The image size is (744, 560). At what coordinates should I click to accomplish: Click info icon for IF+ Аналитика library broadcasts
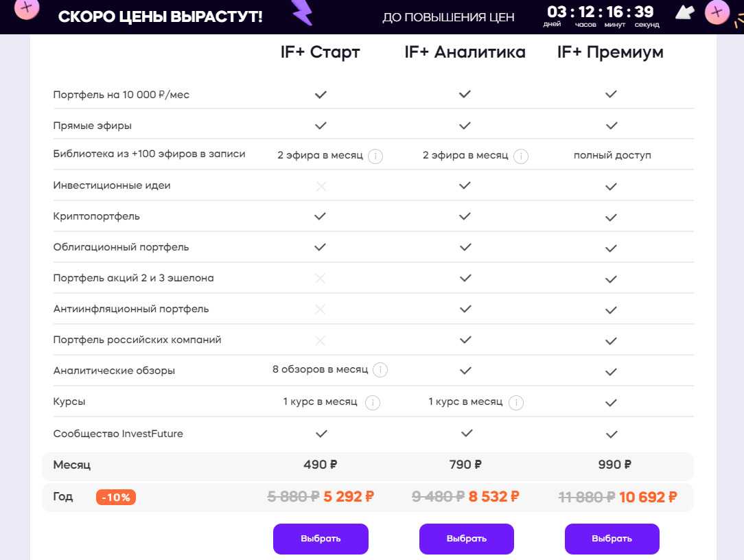(521, 156)
